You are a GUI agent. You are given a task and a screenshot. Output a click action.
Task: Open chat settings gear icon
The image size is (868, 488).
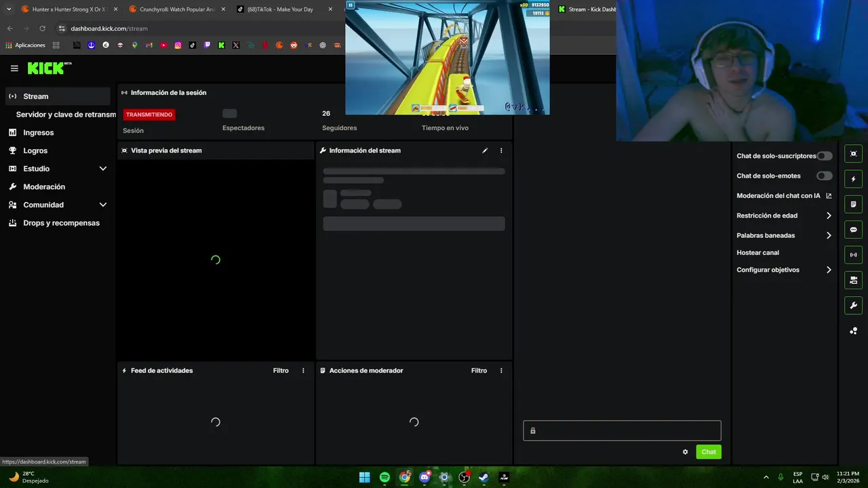pos(685,452)
